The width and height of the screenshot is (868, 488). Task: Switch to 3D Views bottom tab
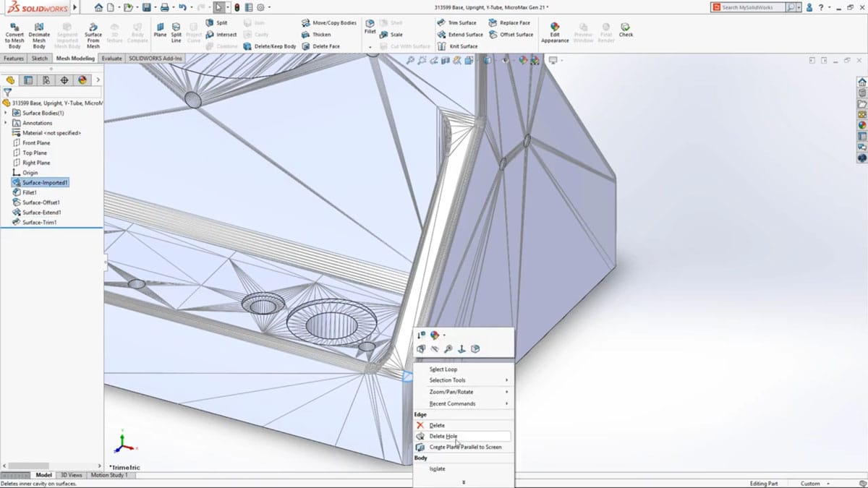70,475
